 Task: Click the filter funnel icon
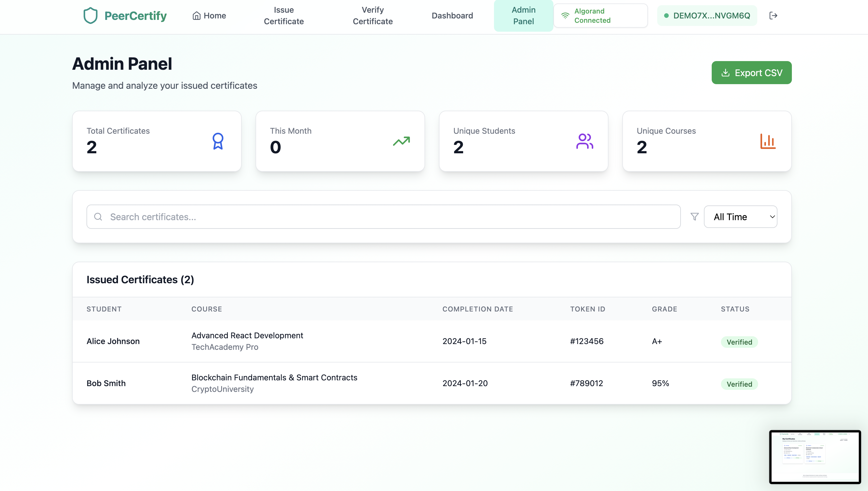[x=694, y=216]
